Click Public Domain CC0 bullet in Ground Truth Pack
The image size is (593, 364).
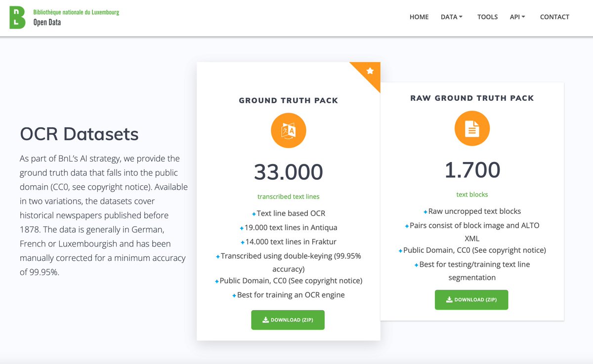click(x=289, y=281)
